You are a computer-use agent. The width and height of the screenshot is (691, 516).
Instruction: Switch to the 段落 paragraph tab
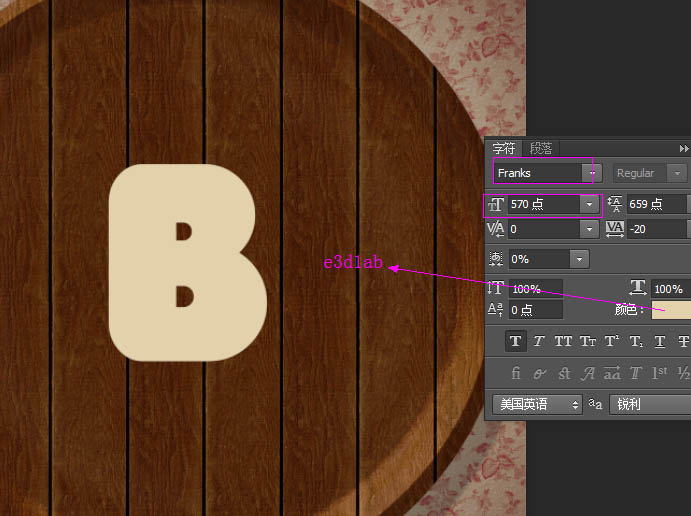pos(541,148)
